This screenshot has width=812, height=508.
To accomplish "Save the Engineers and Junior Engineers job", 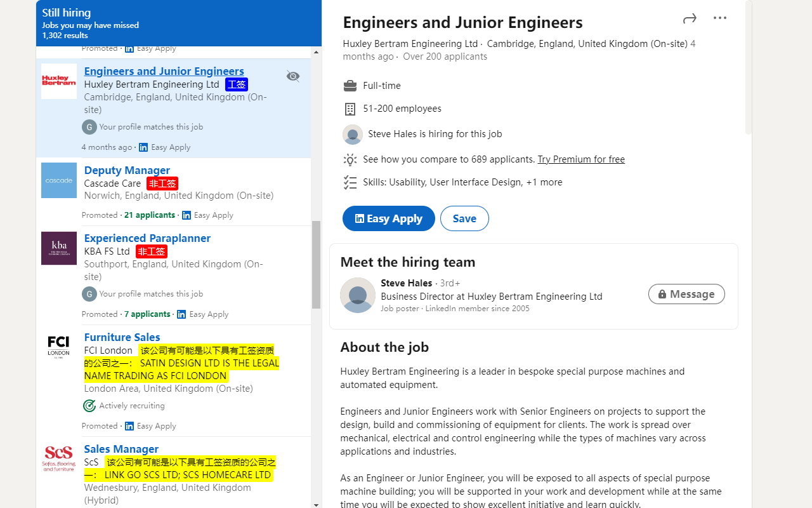I will click(x=464, y=218).
